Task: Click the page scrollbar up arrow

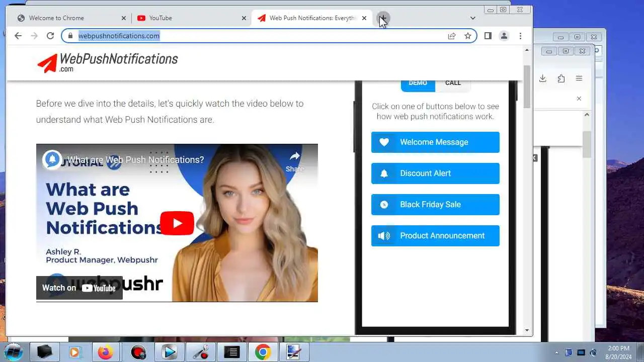Action: click(x=527, y=50)
